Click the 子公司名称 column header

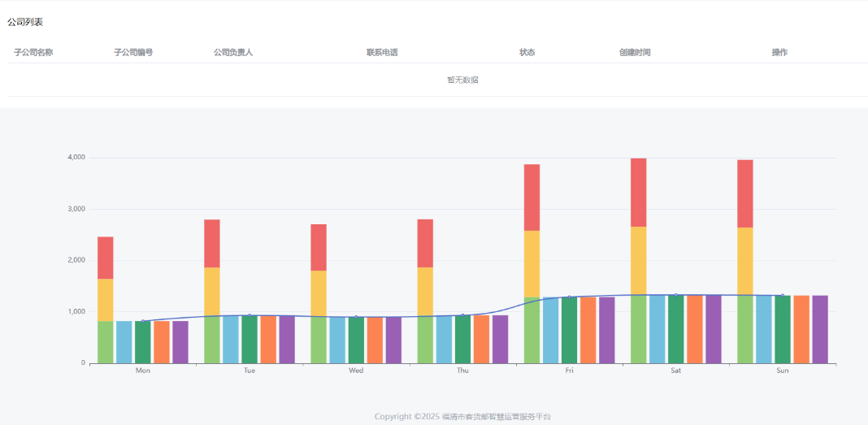33,52
